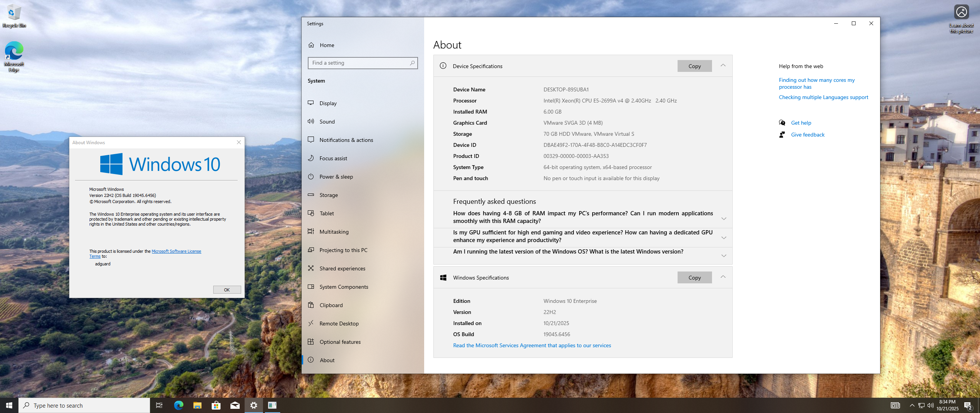
Task: Expand the latest Windows version FAQ
Action: click(x=724, y=255)
